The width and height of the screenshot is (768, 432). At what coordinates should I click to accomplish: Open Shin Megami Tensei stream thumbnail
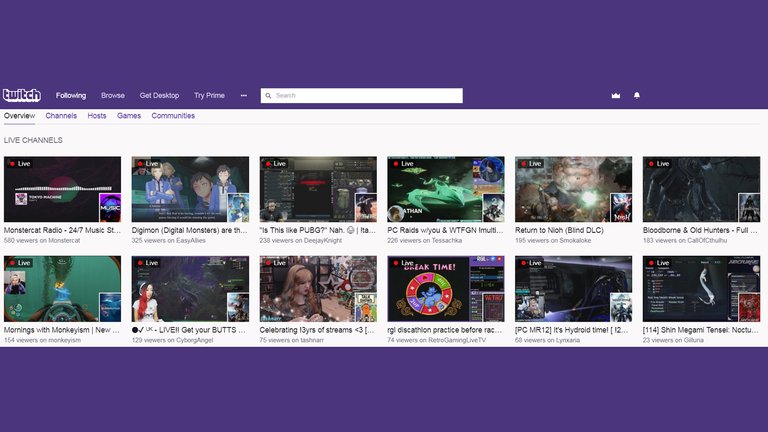click(701, 289)
